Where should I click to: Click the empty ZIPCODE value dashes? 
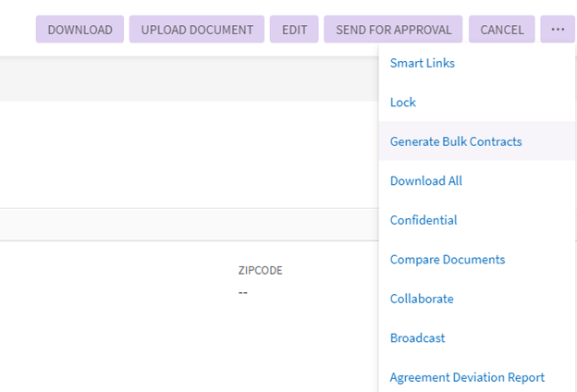[243, 292]
